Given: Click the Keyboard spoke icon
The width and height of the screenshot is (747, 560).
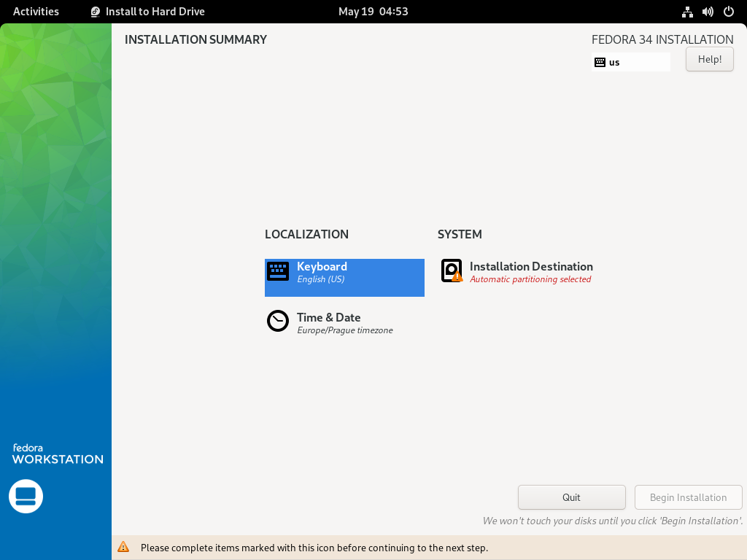Looking at the screenshot, I should pos(278,271).
